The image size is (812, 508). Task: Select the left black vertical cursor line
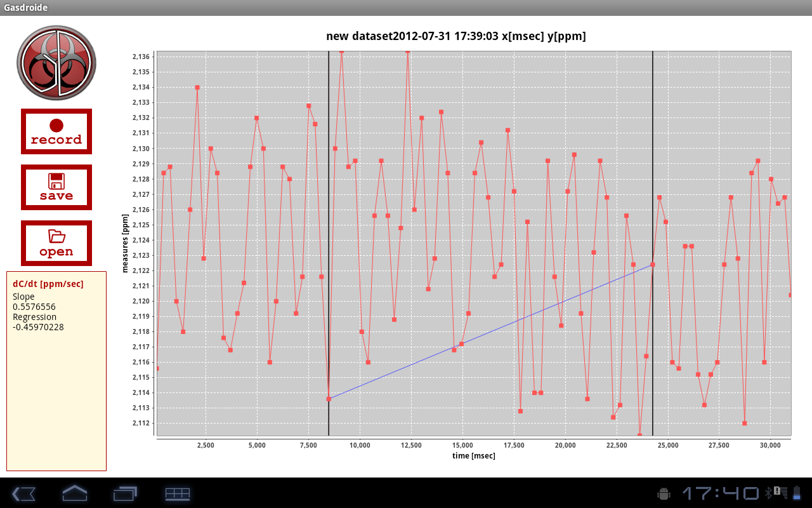tap(329, 243)
